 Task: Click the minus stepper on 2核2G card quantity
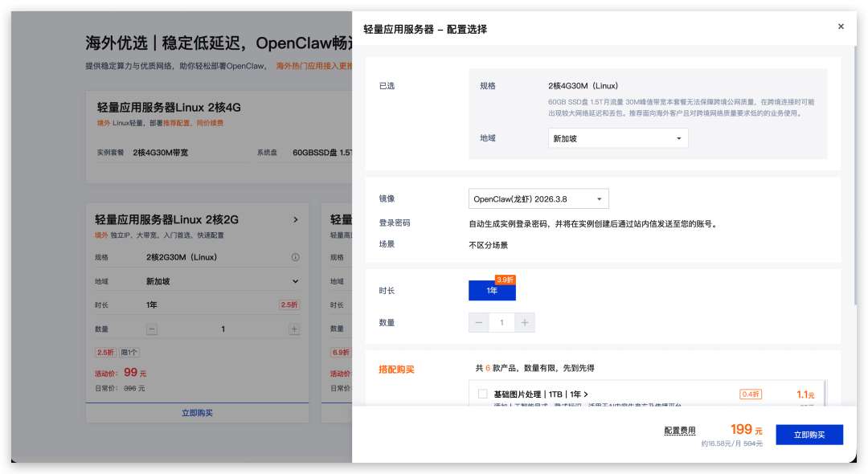point(151,328)
